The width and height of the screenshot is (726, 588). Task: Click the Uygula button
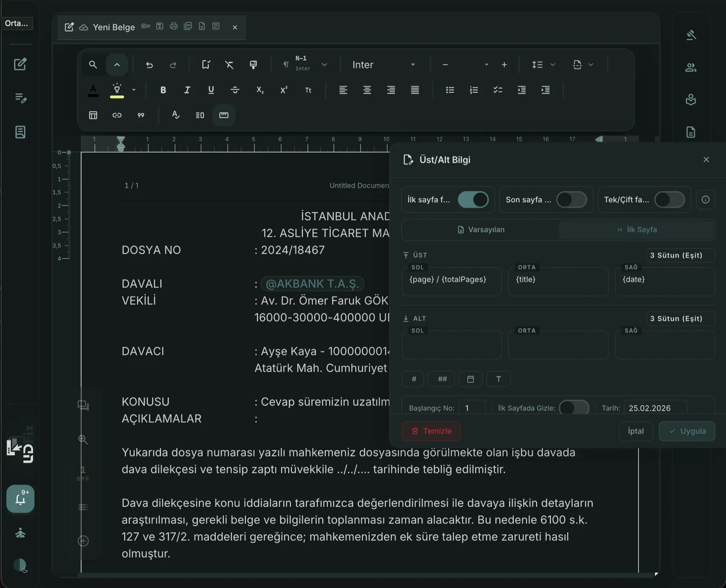(x=687, y=431)
